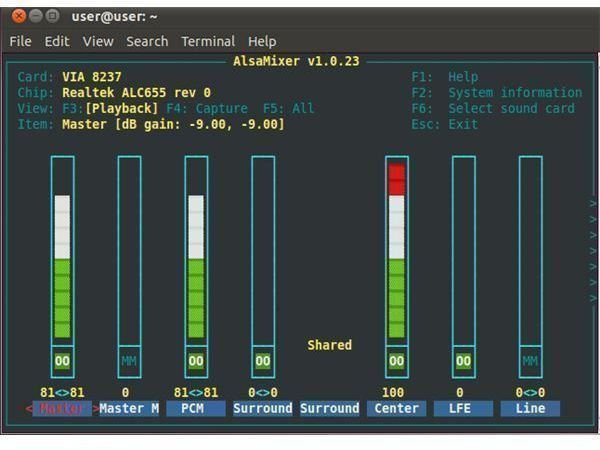Click the PCM volume bar
Screen dimensions: 600x450
[196, 251]
